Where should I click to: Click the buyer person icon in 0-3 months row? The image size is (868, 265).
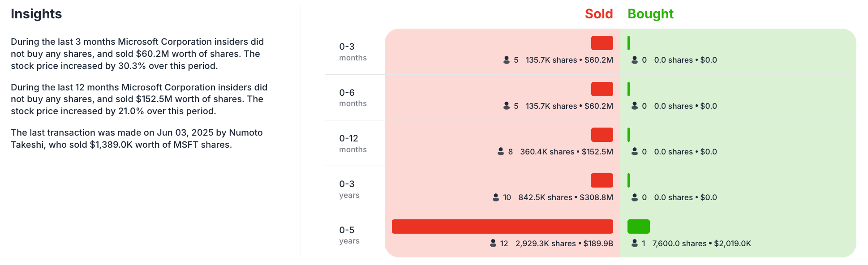point(635,60)
